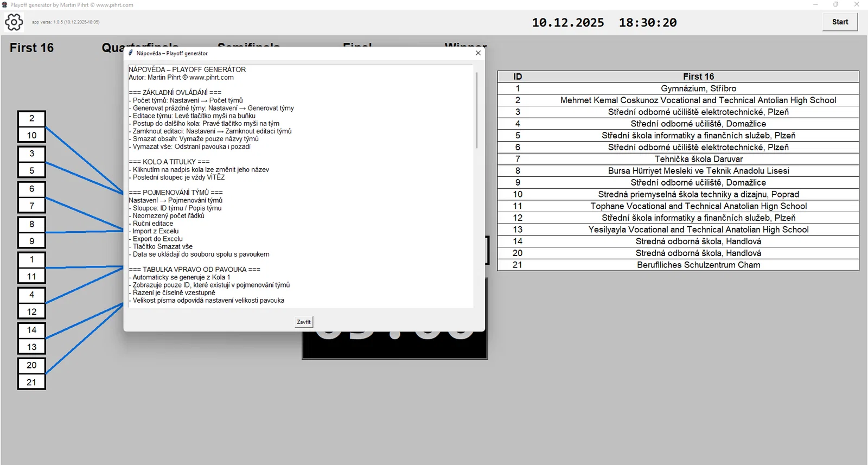Click the elektrotechnické Plzeň name in ID 3 row

click(x=698, y=112)
